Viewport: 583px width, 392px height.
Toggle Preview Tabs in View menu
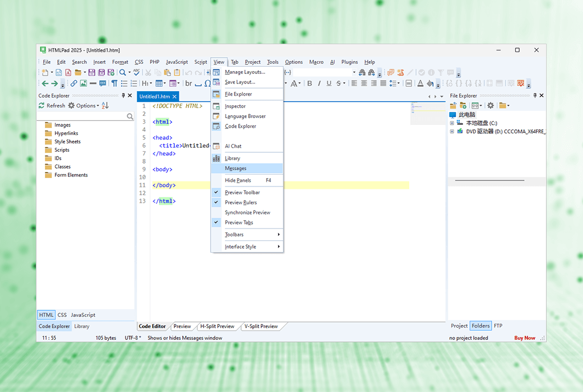click(x=247, y=222)
